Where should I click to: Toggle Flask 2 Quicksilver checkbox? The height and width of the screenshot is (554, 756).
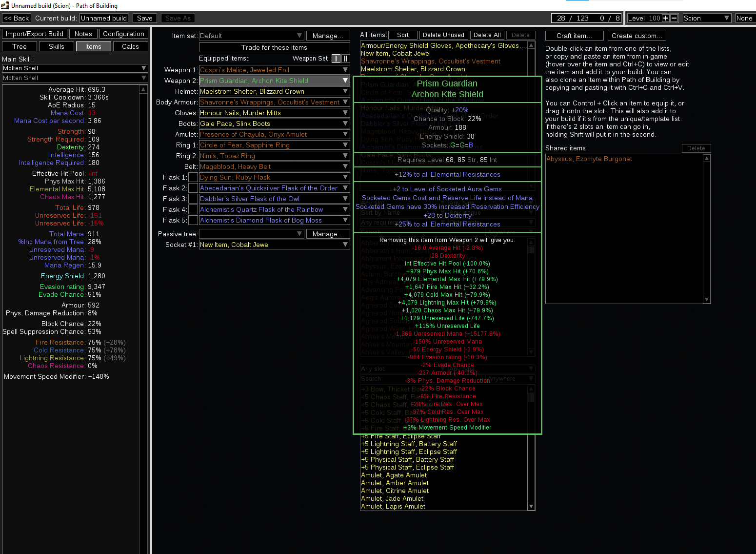pyautogui.click(x=193, y=188)
